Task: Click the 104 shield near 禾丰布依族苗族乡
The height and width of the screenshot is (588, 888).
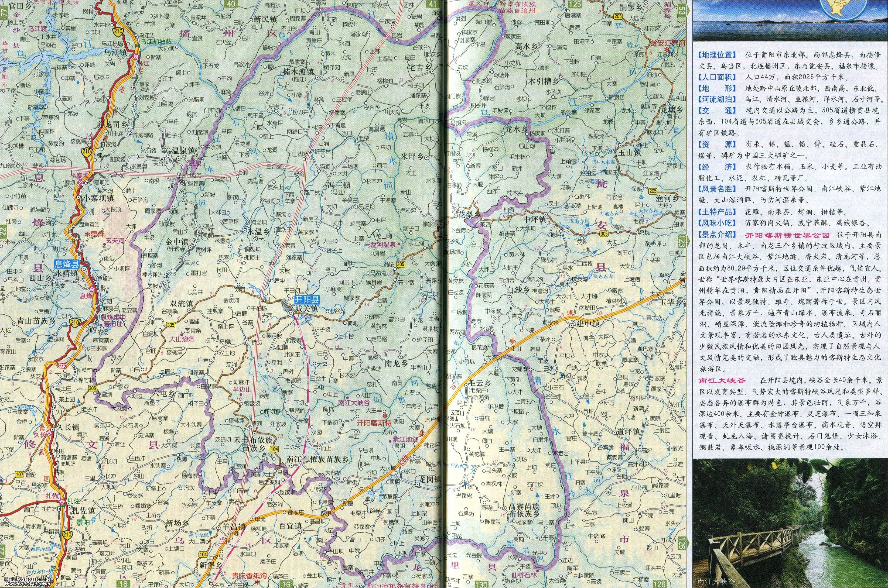Action: coord(275,449)
